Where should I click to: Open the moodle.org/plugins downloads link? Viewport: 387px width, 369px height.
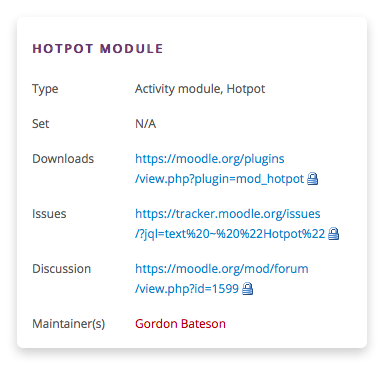210,159
